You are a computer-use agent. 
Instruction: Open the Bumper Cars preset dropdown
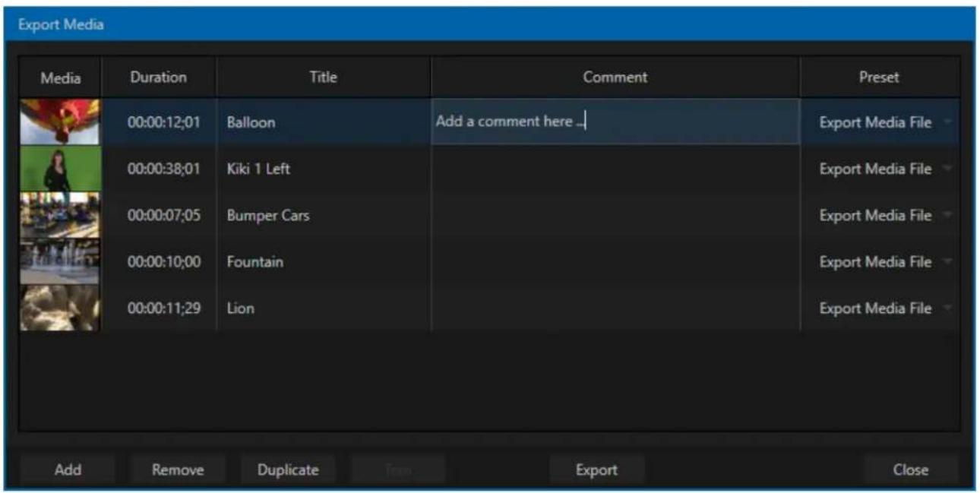point(881,215)
